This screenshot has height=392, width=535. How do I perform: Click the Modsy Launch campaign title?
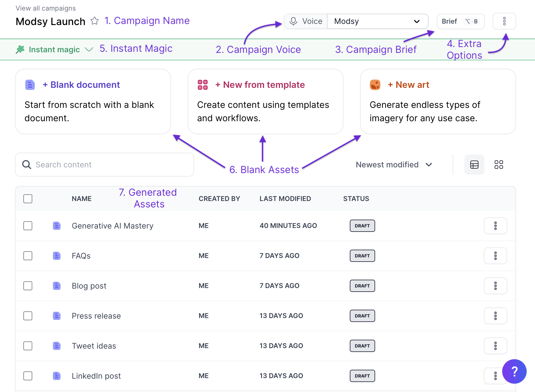click(x=50, y=21)
